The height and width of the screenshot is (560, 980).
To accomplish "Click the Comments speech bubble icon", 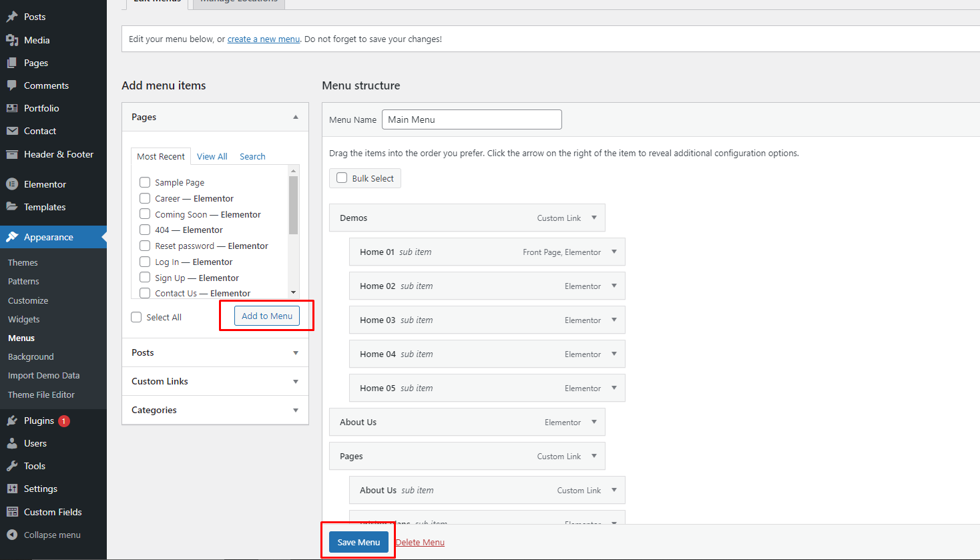I will click(12, 85).
